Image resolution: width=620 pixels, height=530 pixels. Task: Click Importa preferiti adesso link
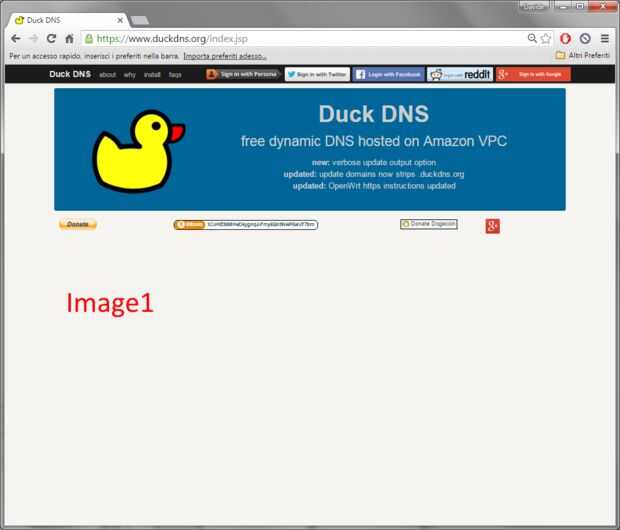(x=225, y=56)
